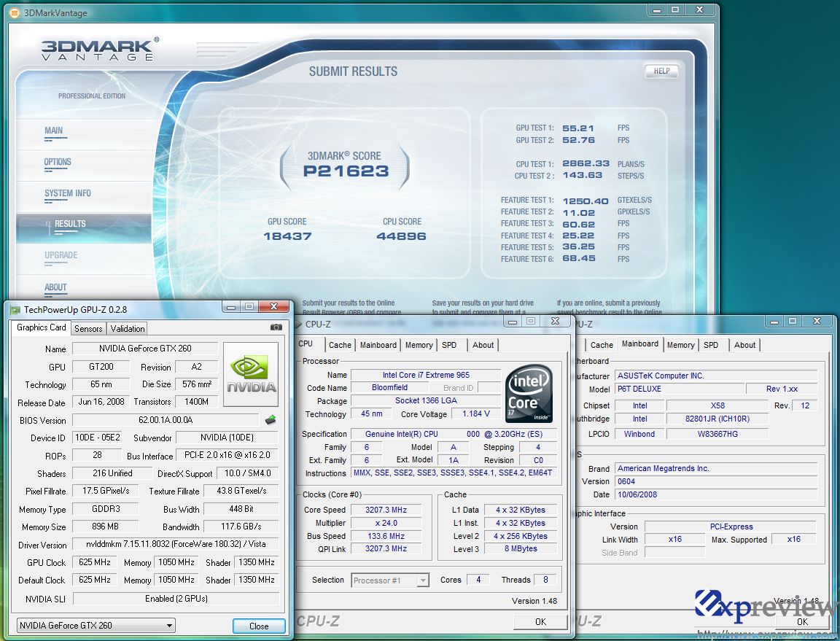Viewport: 840px width, 641px height.
Task: Click the LPCIO value W83667HG
Action: [717, 434]
